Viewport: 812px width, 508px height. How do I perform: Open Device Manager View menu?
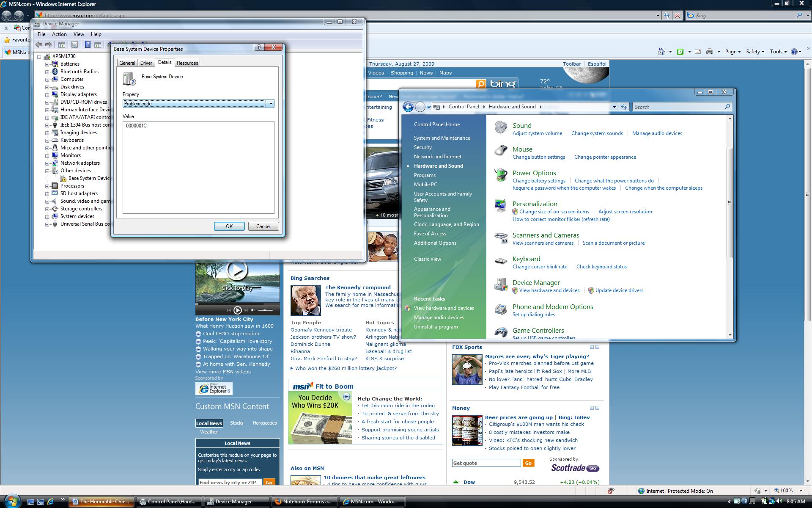tap(79, 34)
